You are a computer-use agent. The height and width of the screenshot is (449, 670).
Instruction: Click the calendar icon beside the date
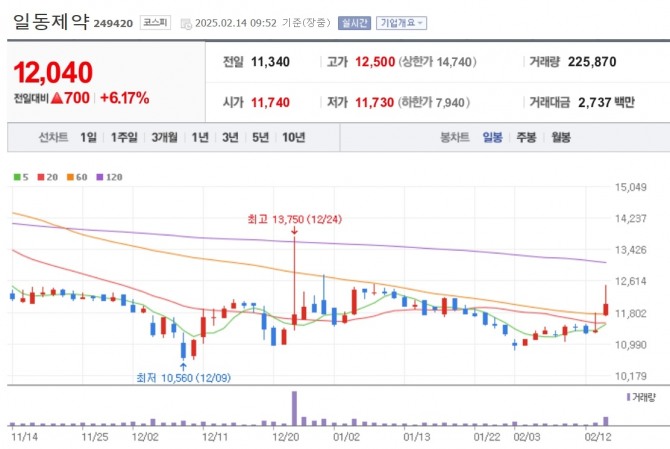[186, 24]
